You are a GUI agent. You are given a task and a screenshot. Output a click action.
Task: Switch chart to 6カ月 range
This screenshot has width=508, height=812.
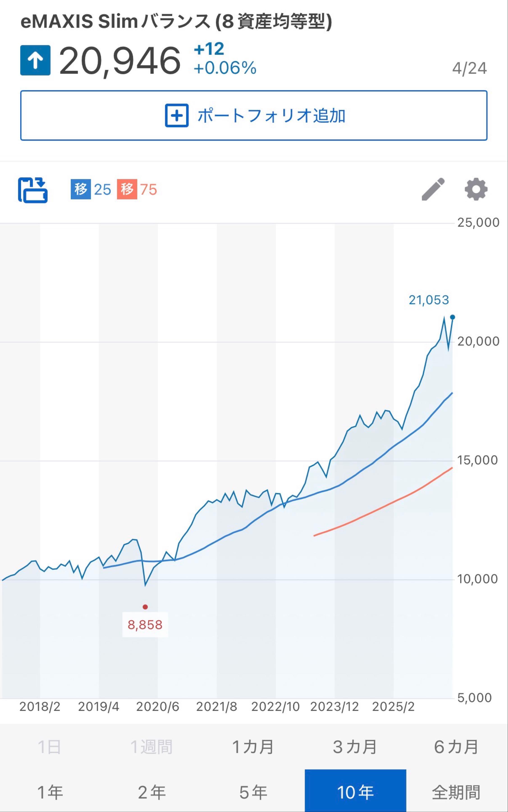point(457,747)
